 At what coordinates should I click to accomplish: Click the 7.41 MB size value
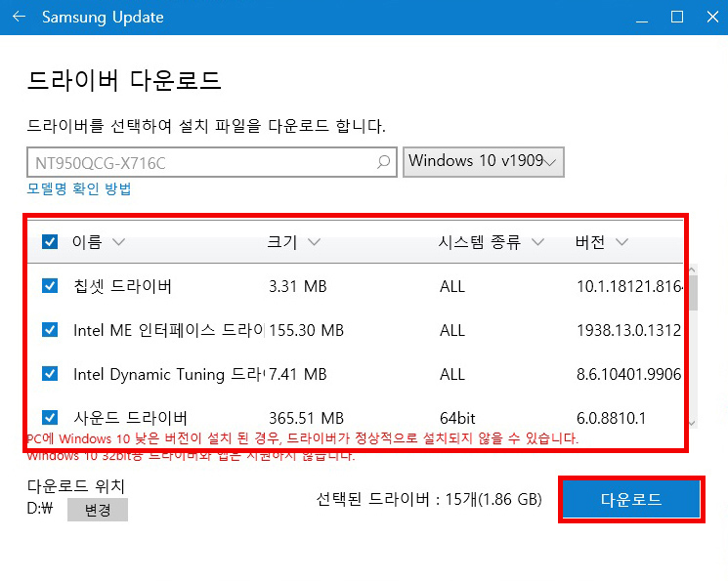(x=298, y=374)
